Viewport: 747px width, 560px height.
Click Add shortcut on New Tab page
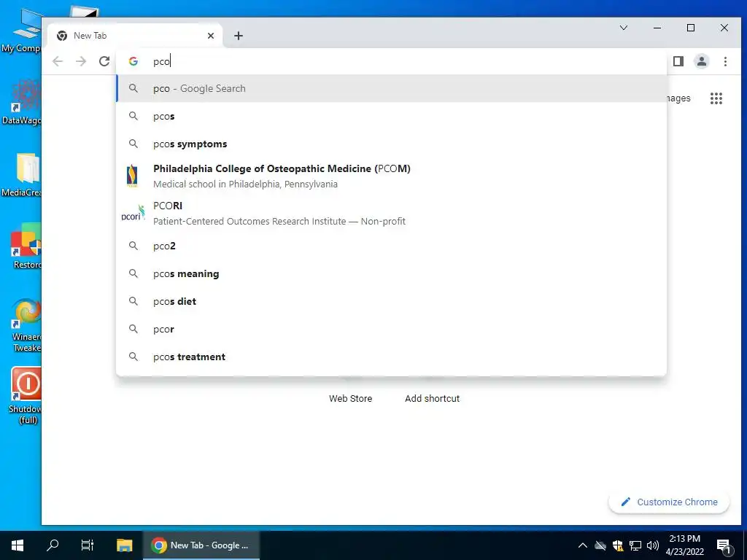[432, 399]
